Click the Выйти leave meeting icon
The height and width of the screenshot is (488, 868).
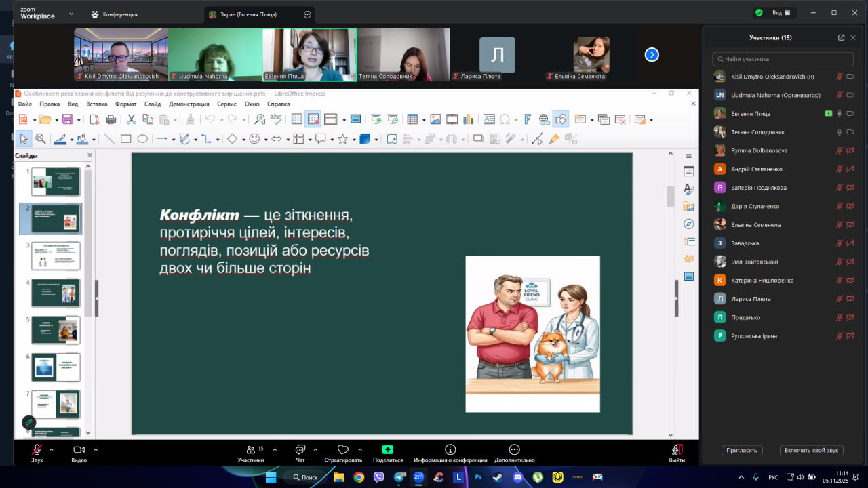pos(677,450)
